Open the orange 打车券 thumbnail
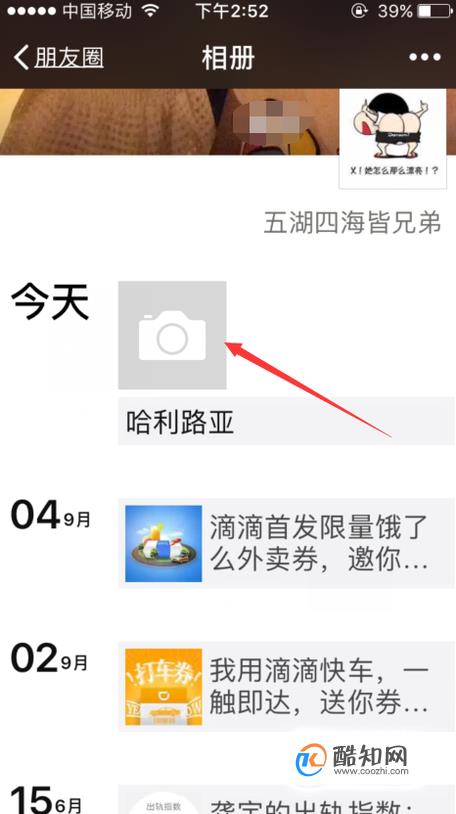 coord(164,687)
